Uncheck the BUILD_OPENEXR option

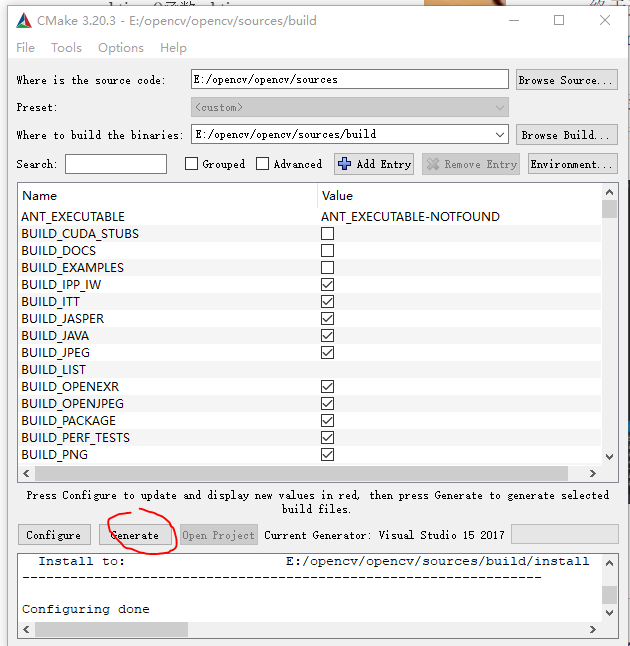[328, 386]
